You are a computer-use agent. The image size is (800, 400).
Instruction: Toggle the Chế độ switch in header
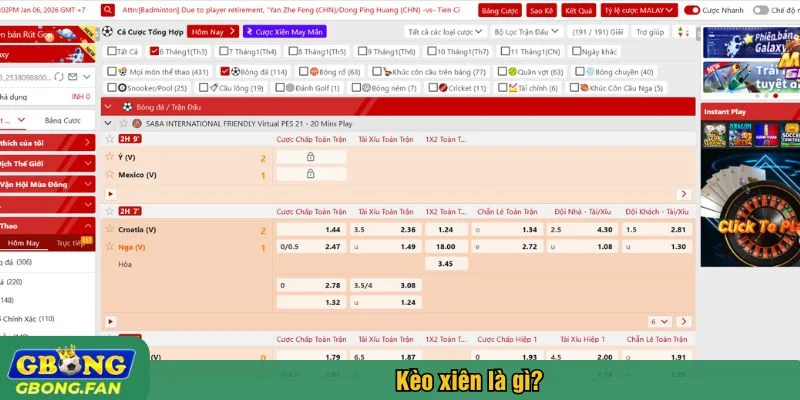[760, 10]
